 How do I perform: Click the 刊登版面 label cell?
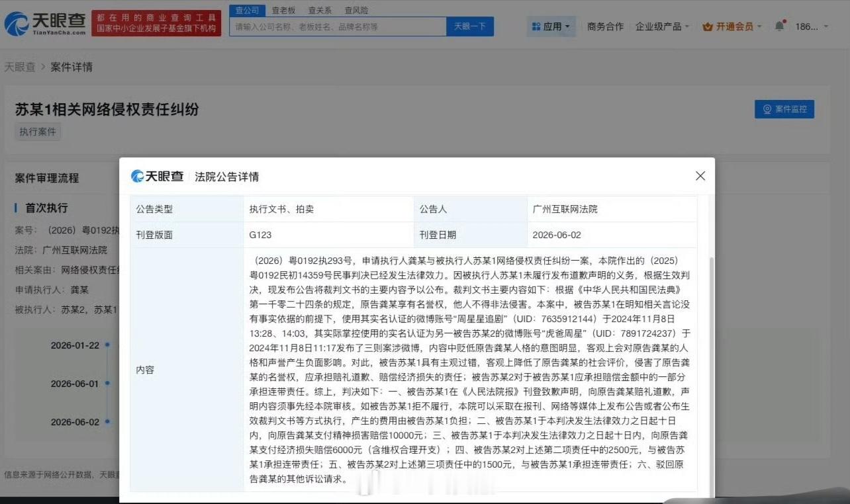point(187,235)
